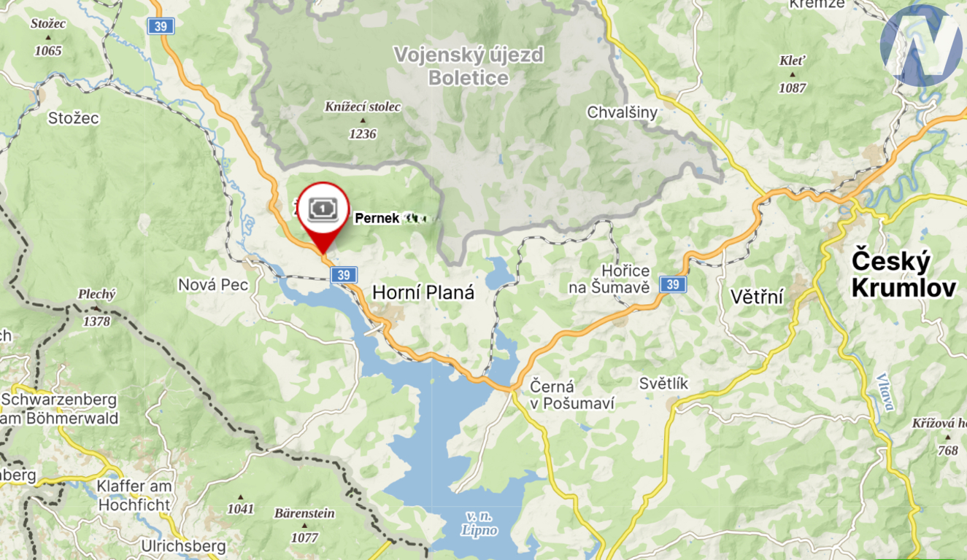Click the blue N logo watermark
The height and width of the screenshot is (560, 967).
921,45
